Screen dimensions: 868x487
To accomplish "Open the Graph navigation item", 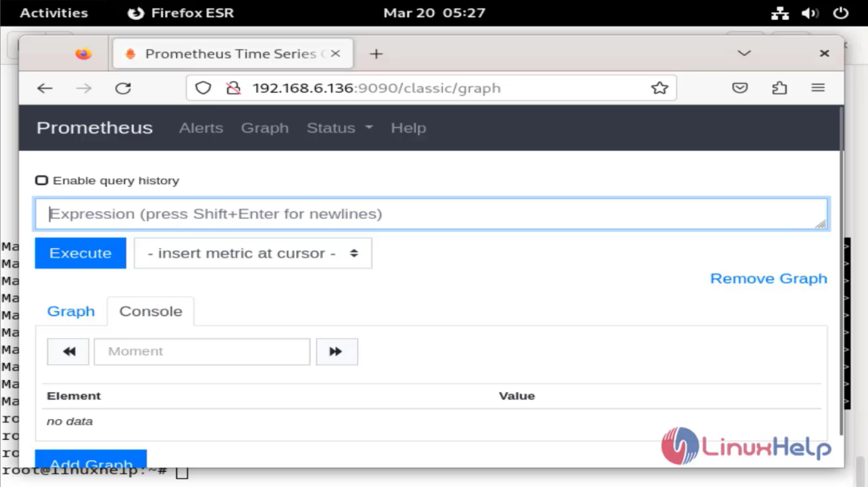I will (x=265, y=128).
